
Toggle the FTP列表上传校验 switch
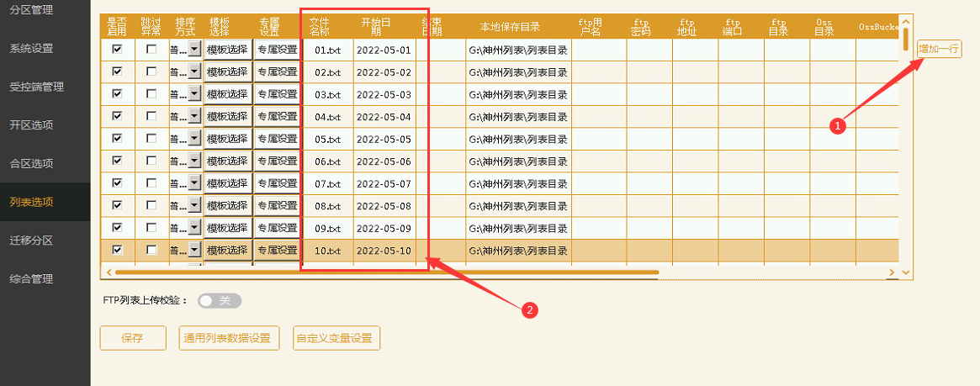[219, 301]
